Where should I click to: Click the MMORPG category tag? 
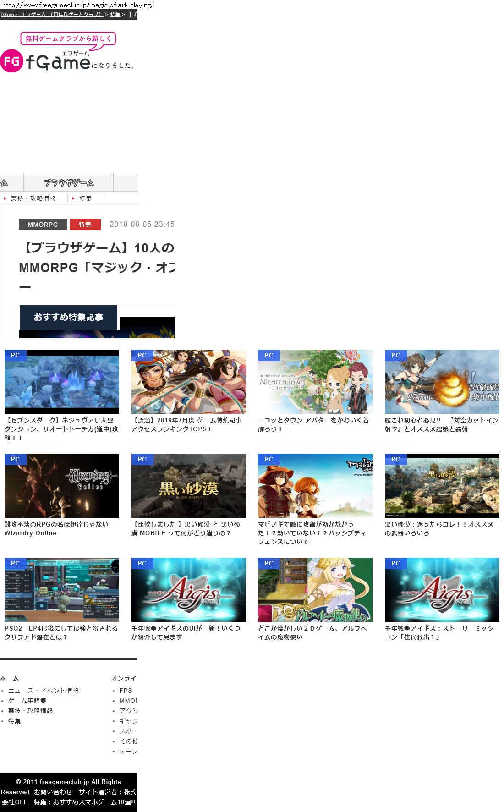43,225
